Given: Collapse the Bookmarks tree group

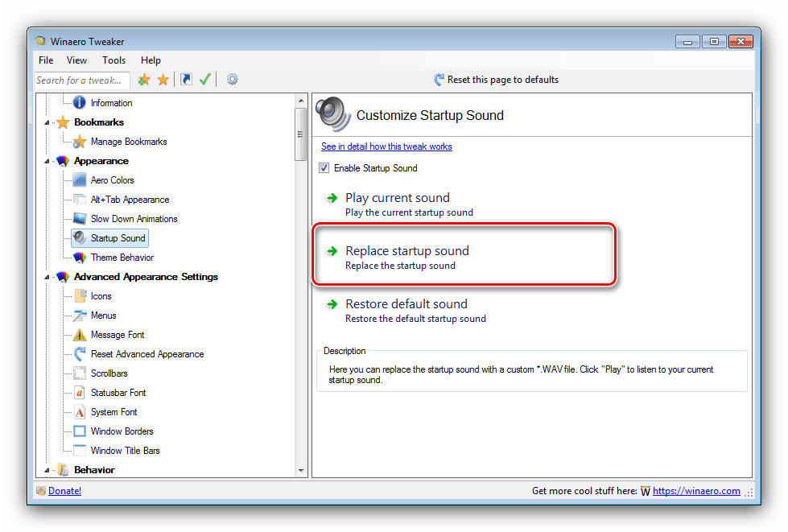Looking at the screenshot, I should point(47,122).
